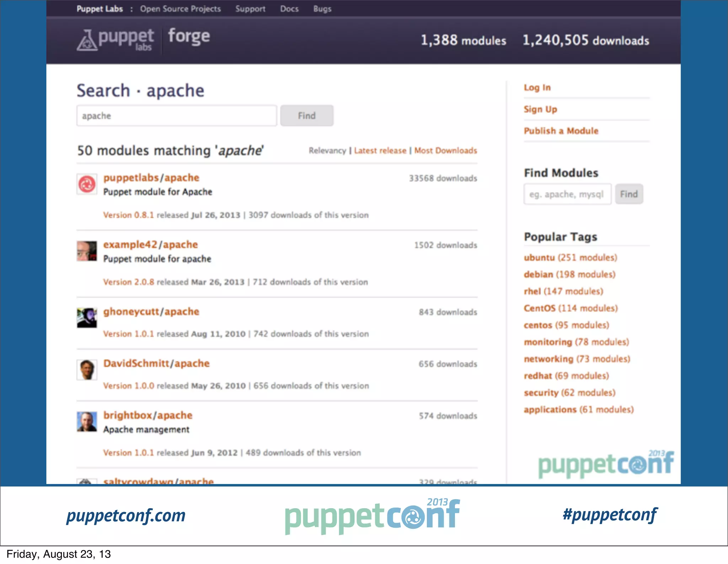The height and width of the screenshot is (564, 728).
Task: Select the centos (95 modules) tag
Action: [x=566, y=325]
